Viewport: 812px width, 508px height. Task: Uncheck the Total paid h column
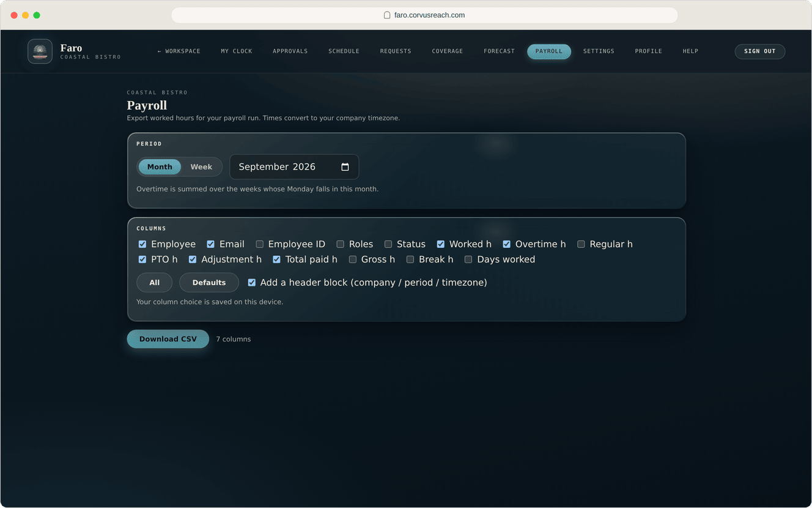(x=276, y=260)
